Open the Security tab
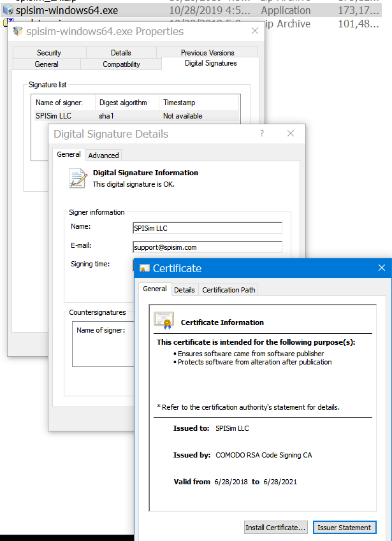Viewport: 392px width, 541px height. [x=49, y=53]
